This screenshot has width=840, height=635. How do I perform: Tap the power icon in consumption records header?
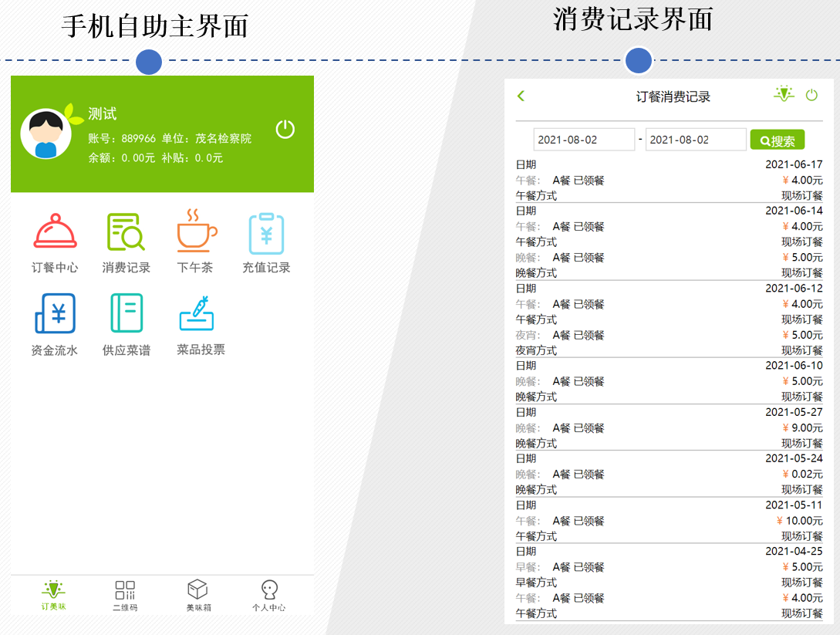(x=811, y=96)
